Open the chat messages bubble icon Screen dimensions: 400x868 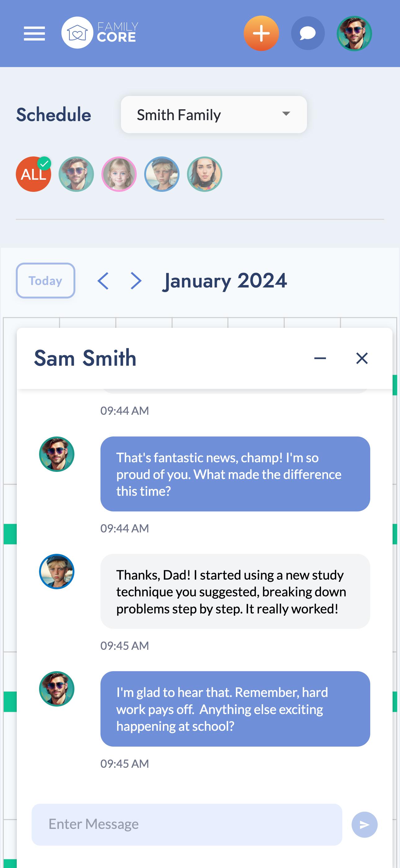tap(308, 33)
